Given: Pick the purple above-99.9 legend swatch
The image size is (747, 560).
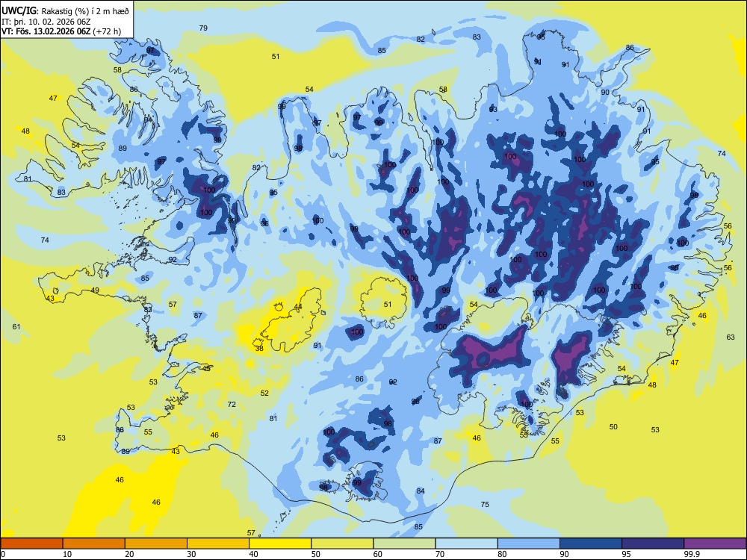Looking at the screenshot, I should [x=715, y=544].
